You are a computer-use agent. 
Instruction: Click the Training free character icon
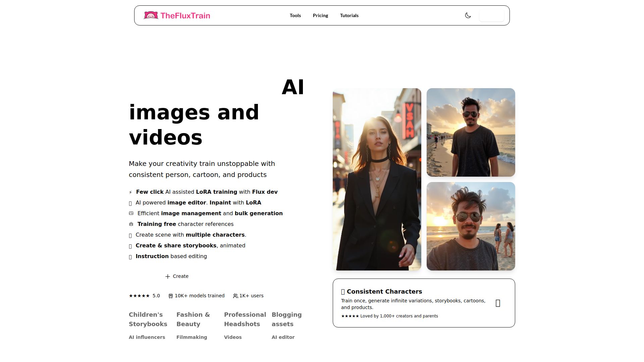pyautogui.click(x=131, y=224)
